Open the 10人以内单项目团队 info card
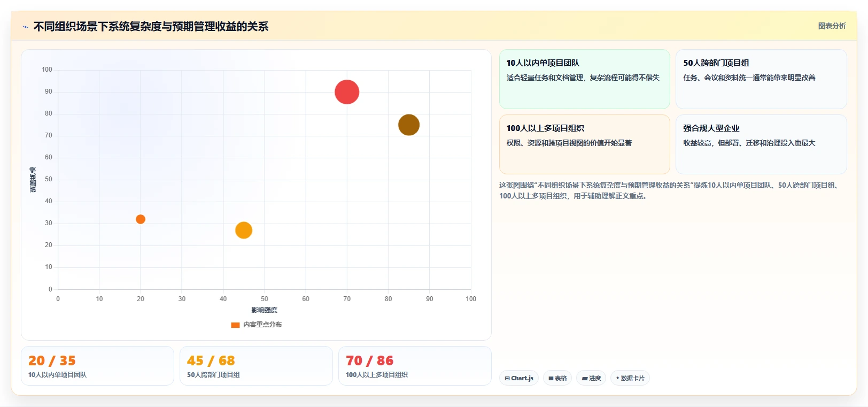 [584, 79]
